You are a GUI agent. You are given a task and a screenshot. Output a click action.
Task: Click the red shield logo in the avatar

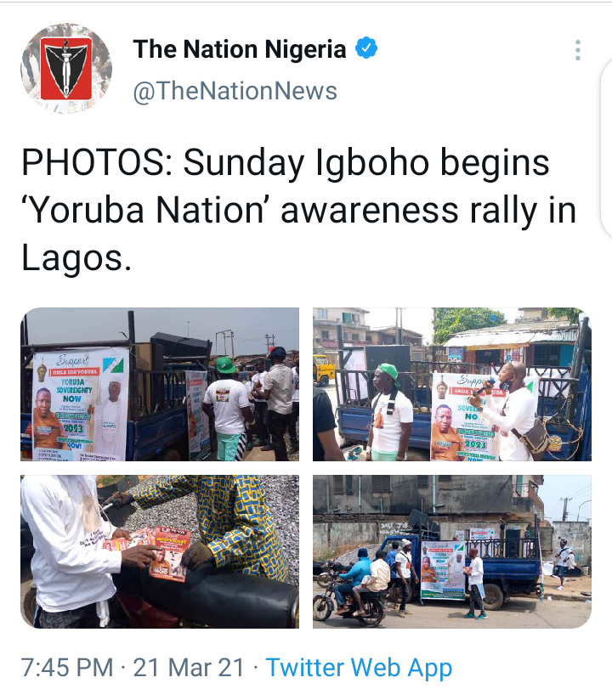(66, 69)
